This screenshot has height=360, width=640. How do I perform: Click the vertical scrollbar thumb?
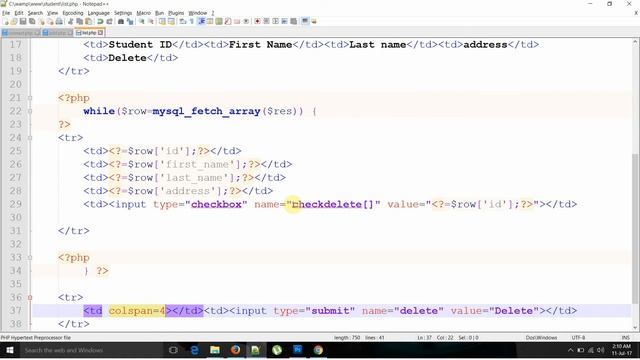(x=636, y=229)
